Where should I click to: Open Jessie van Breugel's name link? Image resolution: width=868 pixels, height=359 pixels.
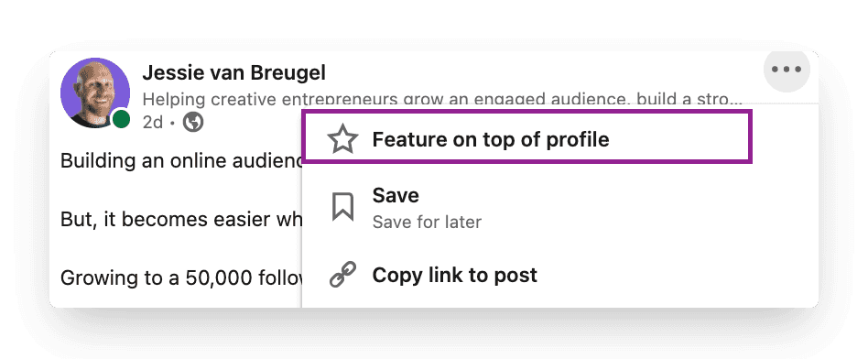(x=233, y=72)
